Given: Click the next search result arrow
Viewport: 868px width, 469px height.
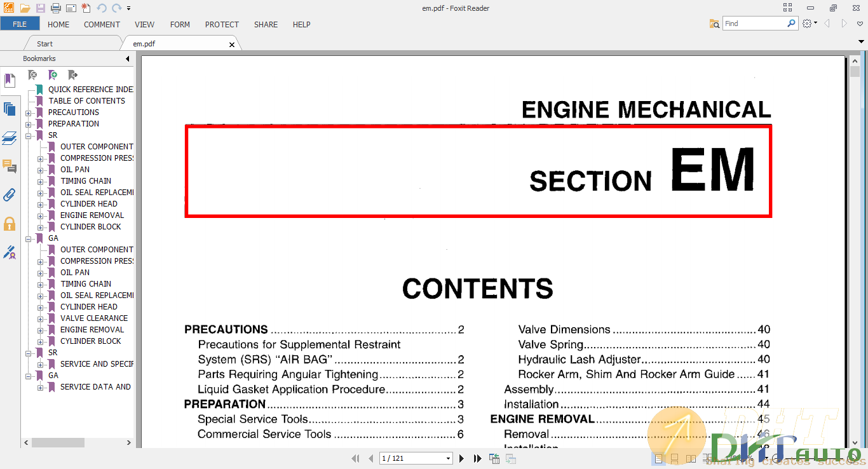Looking at the screenshot, I should pyautogui.click(x=844, y=24).
